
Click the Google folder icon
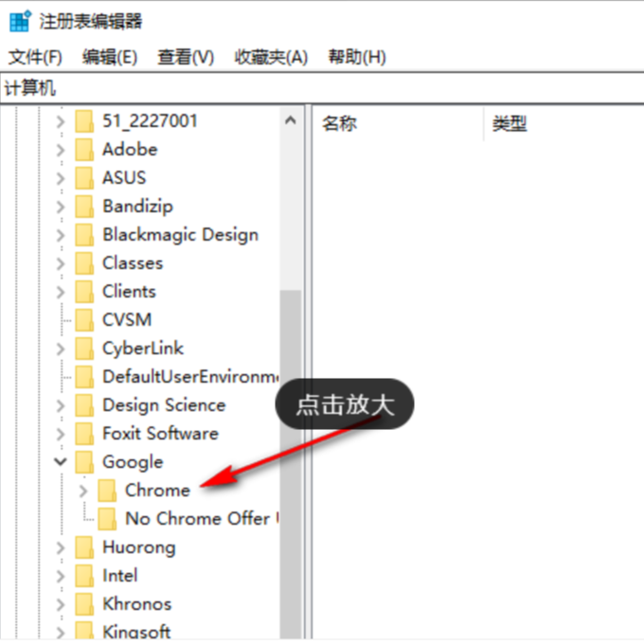[84, 462]
